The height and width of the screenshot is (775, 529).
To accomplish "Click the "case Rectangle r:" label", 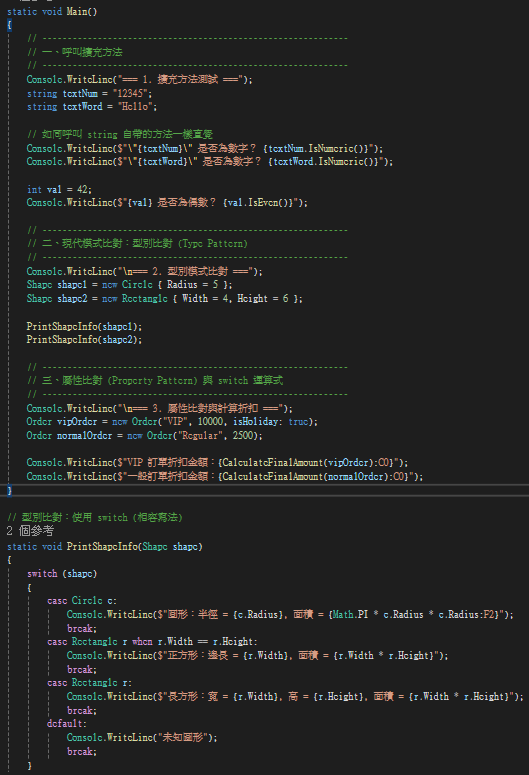I will click(89, 683).
